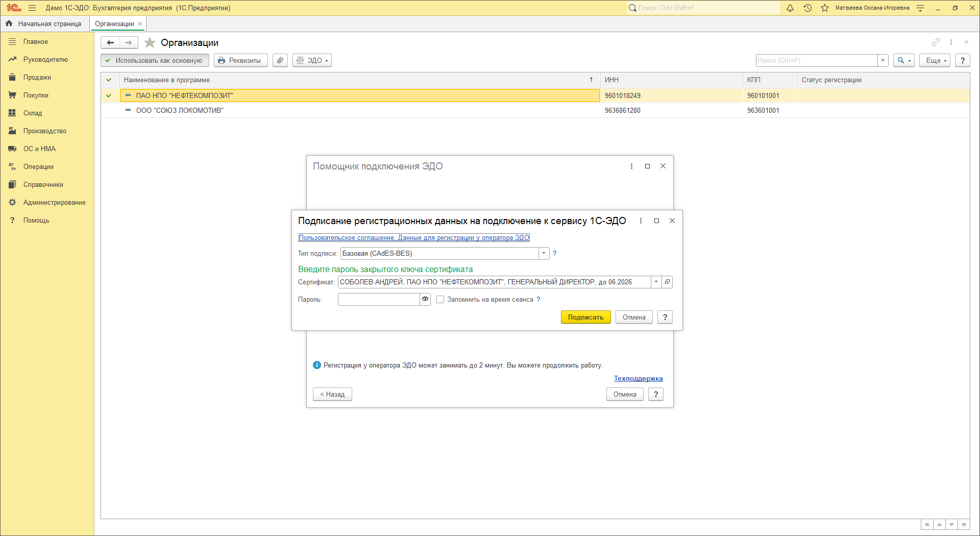Screen dimensions: 980x536
Task: Click the favorites star in title bar
Action: click(825, 8)
